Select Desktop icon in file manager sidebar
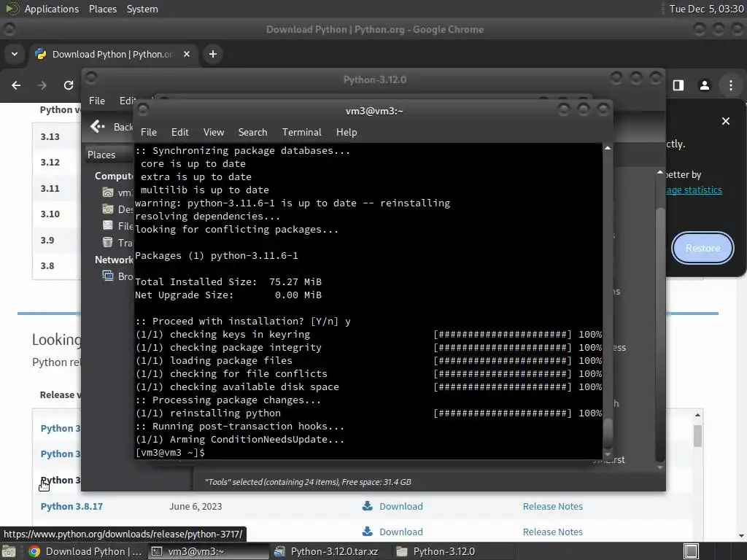The image size is (747, 560). (108, 209)
